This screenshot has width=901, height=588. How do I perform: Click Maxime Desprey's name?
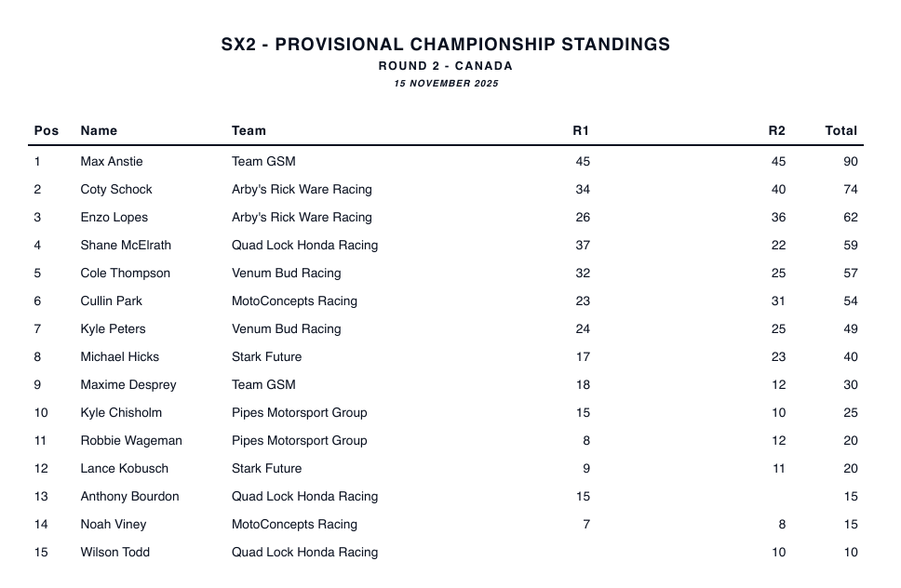point(128,385)
